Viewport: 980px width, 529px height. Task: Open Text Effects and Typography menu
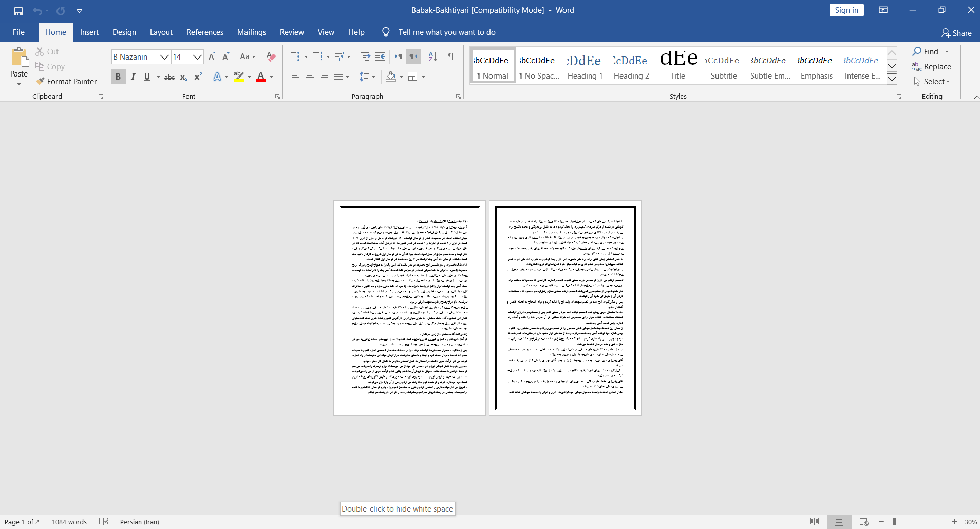click(x=220, y=77)
